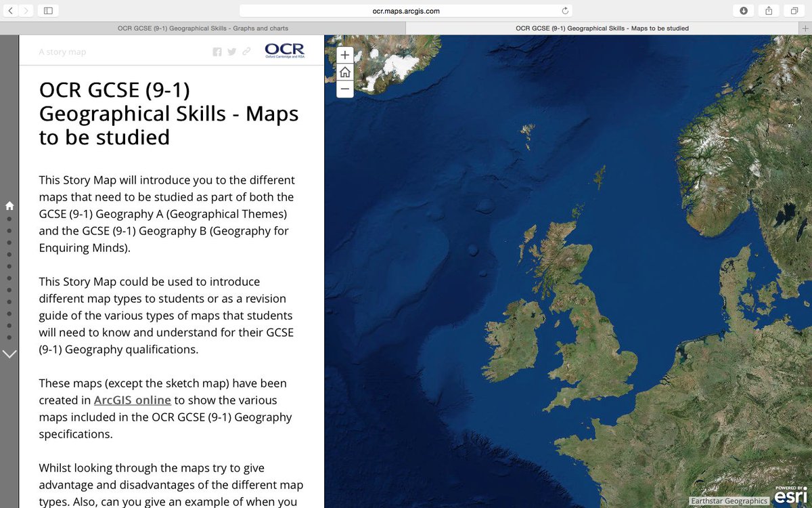Select the Maps to be studied tab
812x508 pixels.
pos(602,28)
